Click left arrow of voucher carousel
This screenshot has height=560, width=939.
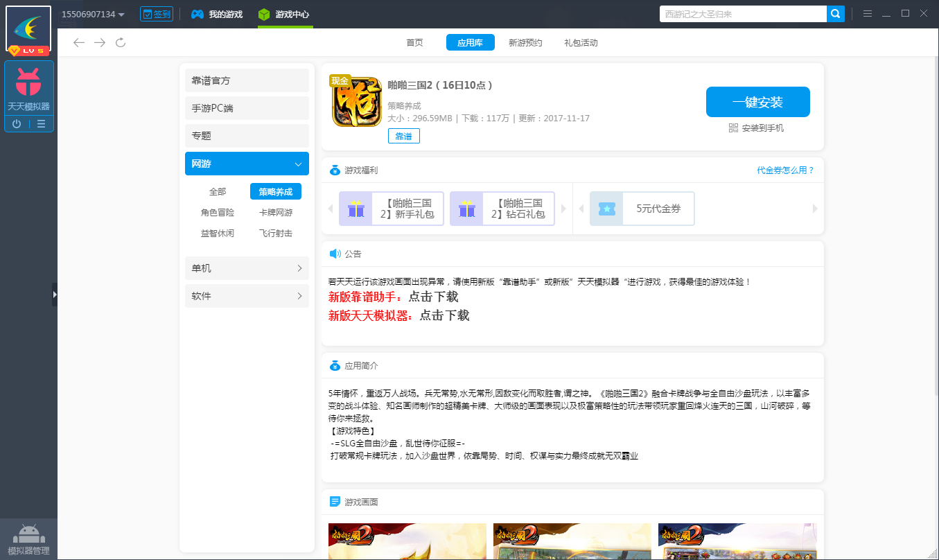(581, 209)
